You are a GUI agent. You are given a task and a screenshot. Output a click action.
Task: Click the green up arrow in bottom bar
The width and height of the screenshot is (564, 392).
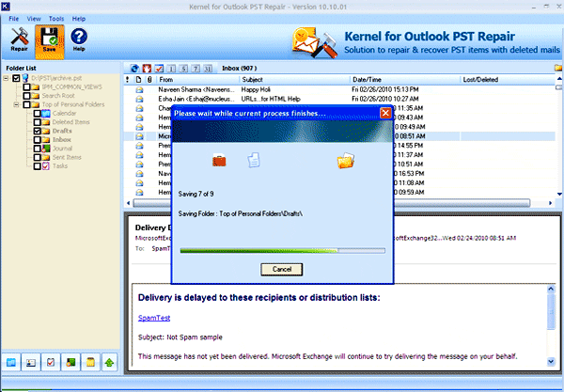pyautogui.click(x=110, y=362)
